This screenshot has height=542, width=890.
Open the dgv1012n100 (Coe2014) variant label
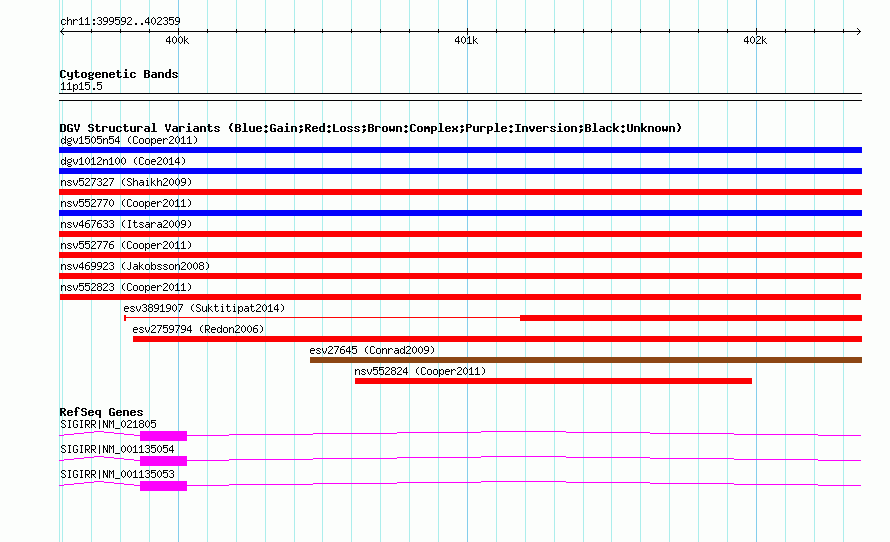pyautogui.click(x=123, y=161)
